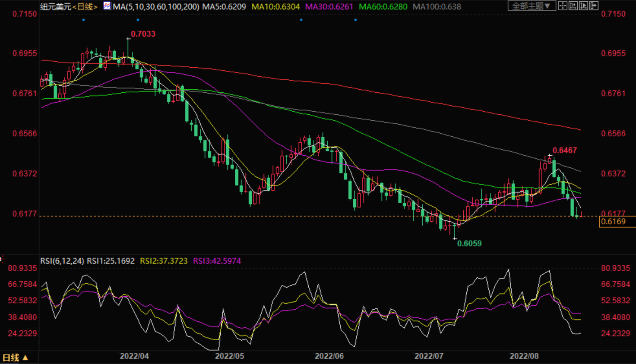
Task: Click the crosshair cursor icon
Action: pos(563,6)
